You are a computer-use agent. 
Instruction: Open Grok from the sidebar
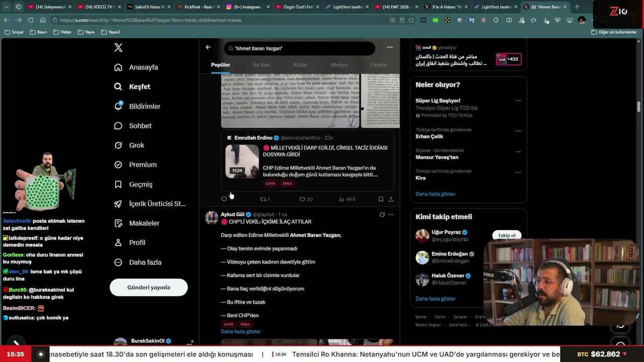click(129, 145)
